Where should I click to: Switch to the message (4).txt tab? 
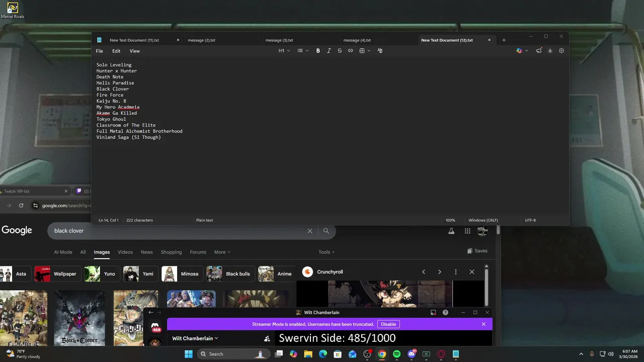click(x=357, y=40)
